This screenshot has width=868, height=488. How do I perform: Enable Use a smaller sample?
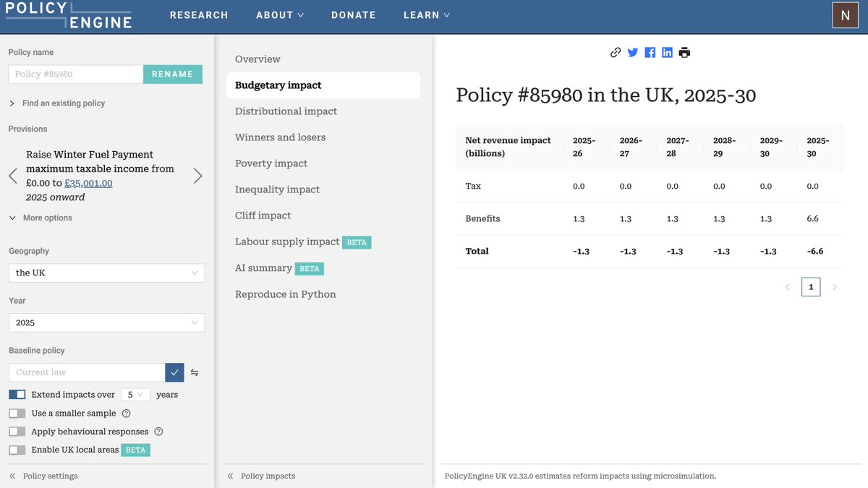coord(17,413)
